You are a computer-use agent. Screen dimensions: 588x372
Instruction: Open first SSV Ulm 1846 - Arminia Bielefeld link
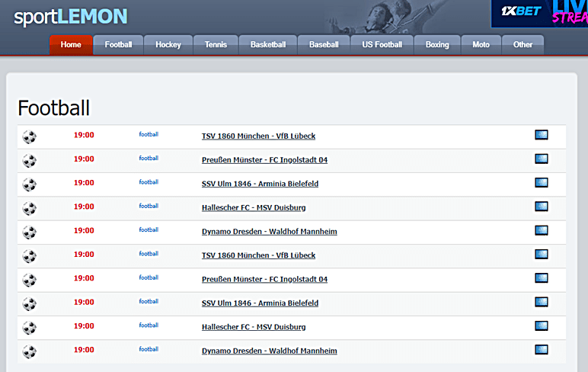click(260, 184)
